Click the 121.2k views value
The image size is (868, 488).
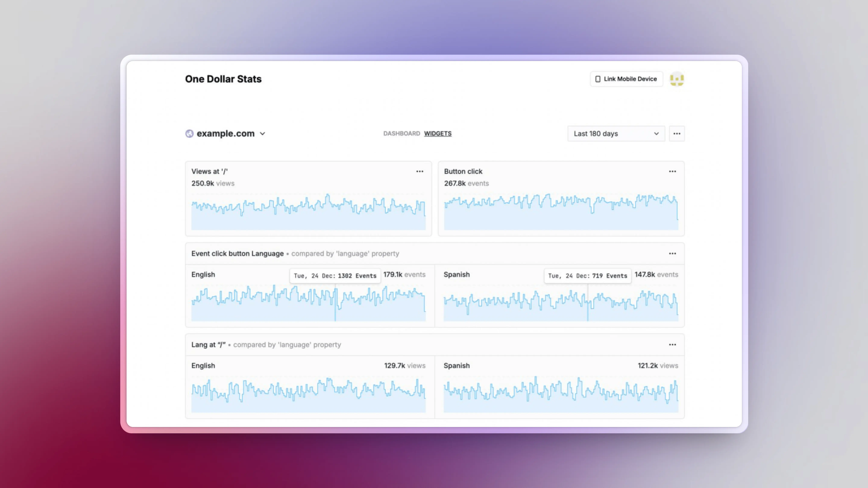(658, 365)
